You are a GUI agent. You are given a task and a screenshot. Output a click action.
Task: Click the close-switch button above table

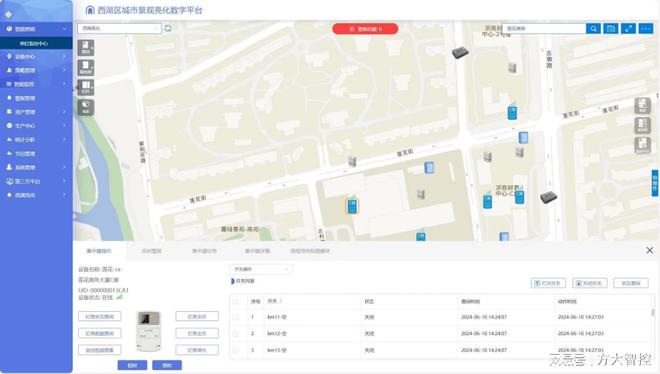(x=589, y=283)
